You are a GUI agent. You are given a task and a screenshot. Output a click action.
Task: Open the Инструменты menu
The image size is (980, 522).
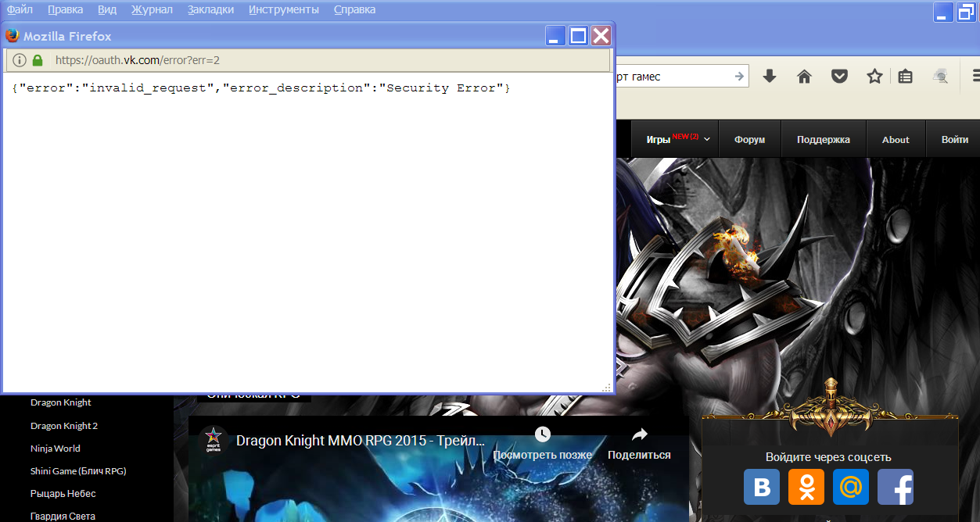click(x=284, y=10)
